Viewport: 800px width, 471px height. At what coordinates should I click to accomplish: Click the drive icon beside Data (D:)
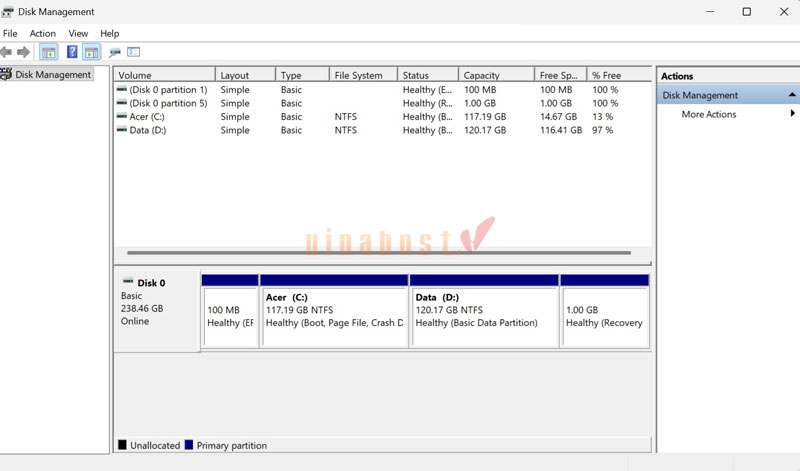[122, 130]
